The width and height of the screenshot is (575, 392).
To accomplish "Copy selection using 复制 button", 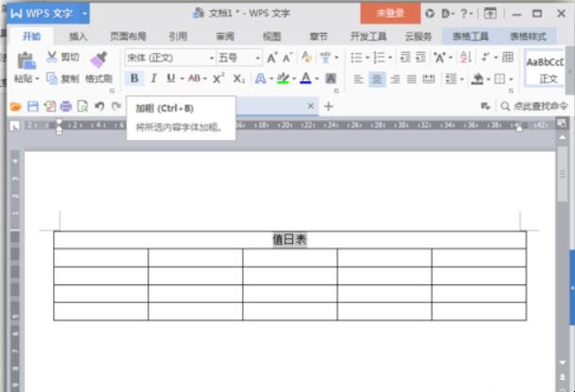I will point(62,78).
